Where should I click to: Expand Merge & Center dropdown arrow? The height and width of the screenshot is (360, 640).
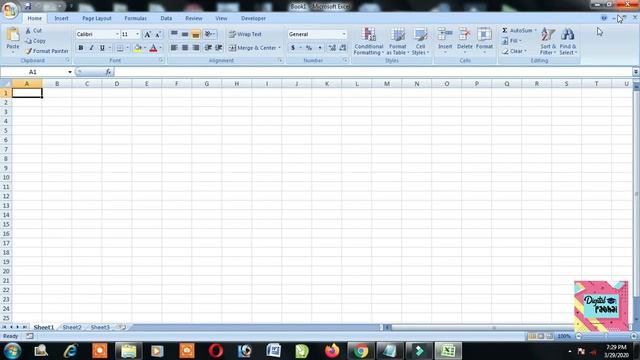[x=280, y=48]
